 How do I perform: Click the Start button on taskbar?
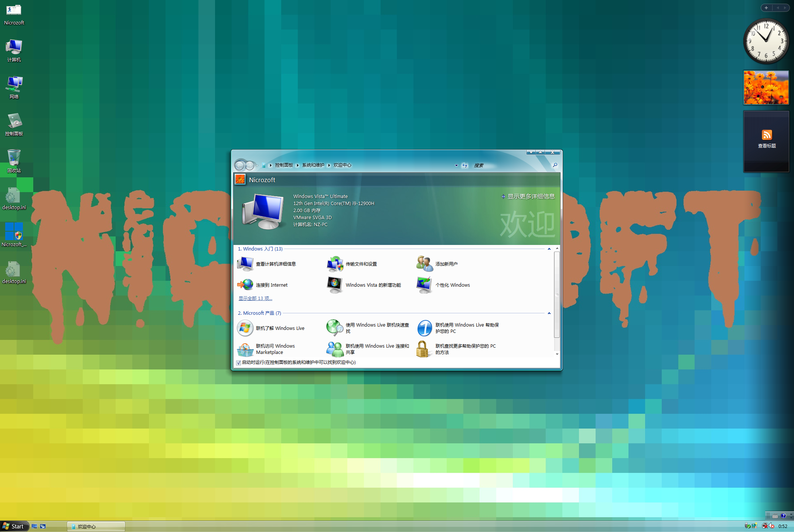tap(13, 526)
